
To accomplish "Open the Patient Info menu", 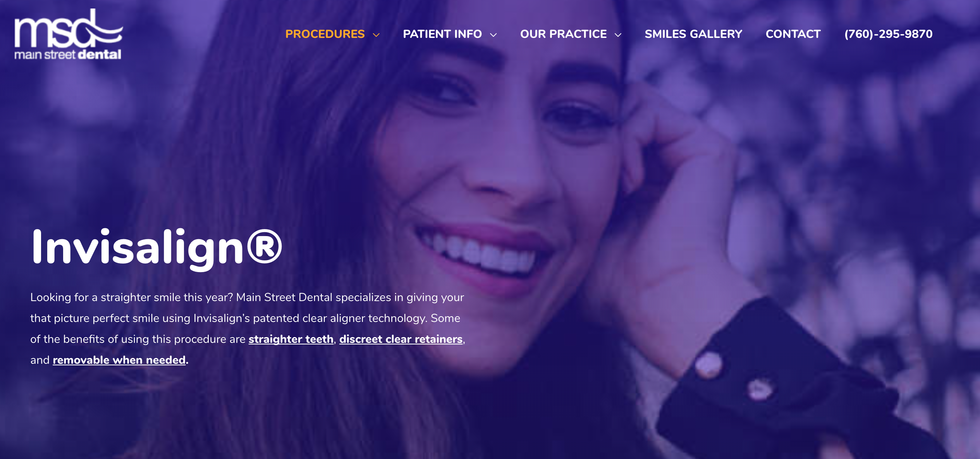I will [x=442, y=34].
